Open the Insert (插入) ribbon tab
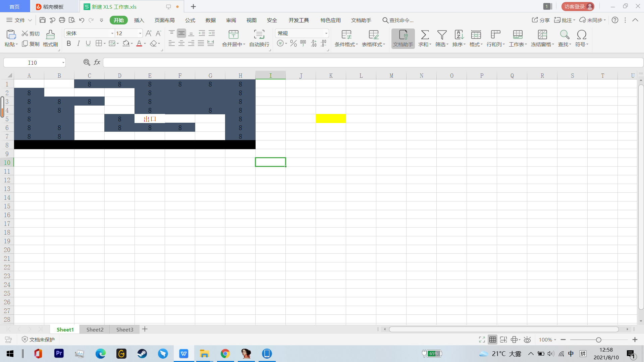This screenshot has width=644, height=362. click(x=139, y=20)
